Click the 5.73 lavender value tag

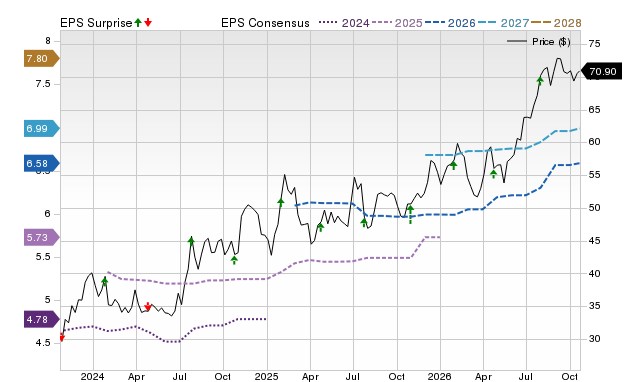pyautogui.click(x=42, y=238)
